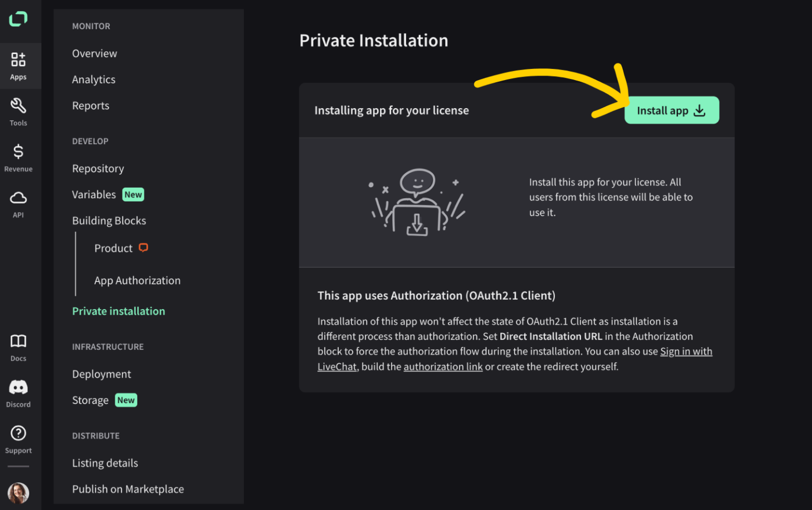812x510 pixels.
Task: Select Variables in Develop section
Action: coord(94,194)
